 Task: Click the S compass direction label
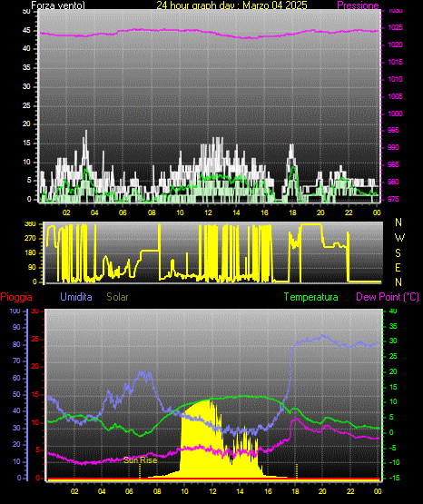pyautogui.click(x=398, y=253)
